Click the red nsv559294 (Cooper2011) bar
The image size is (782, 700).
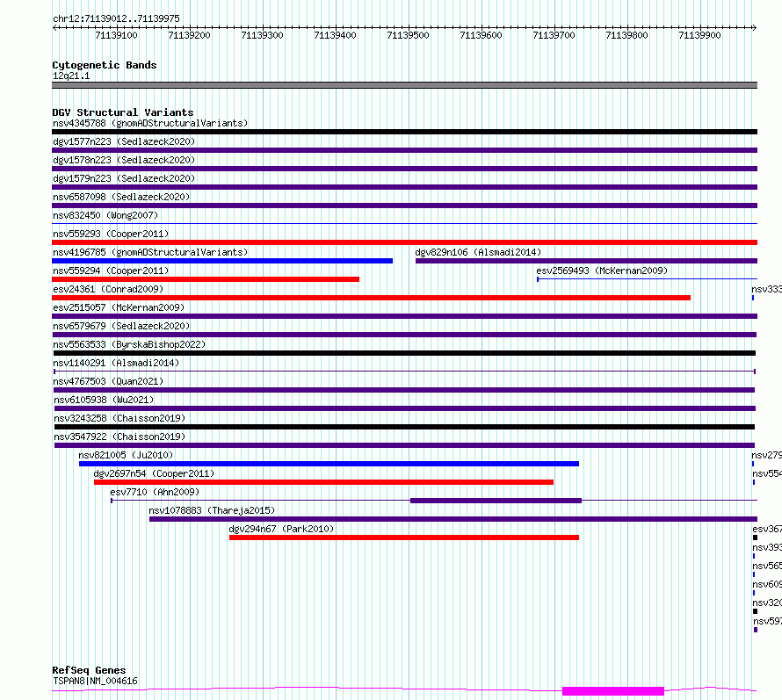pos(206,279)
